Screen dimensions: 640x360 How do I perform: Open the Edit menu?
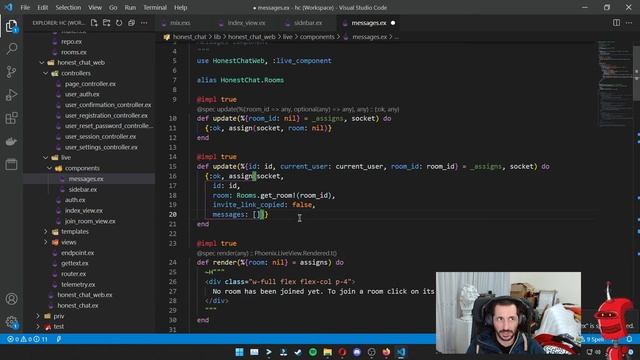point(42,7)
